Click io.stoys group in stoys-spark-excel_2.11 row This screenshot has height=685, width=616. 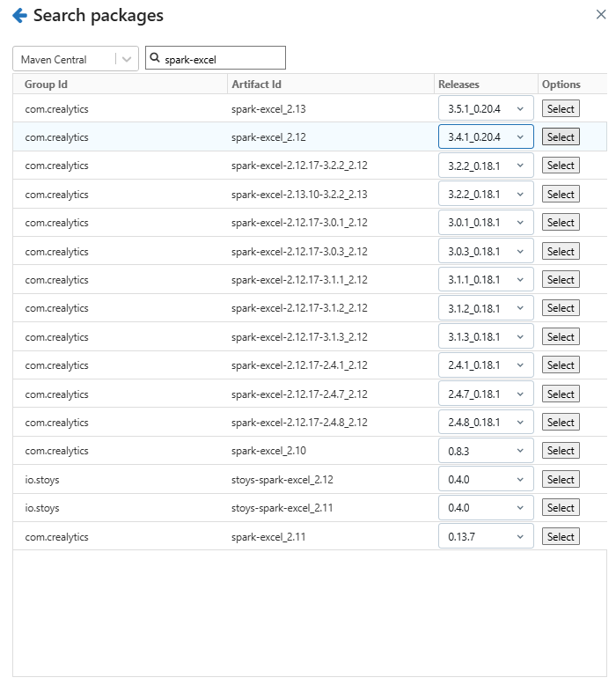coord(42,508)
